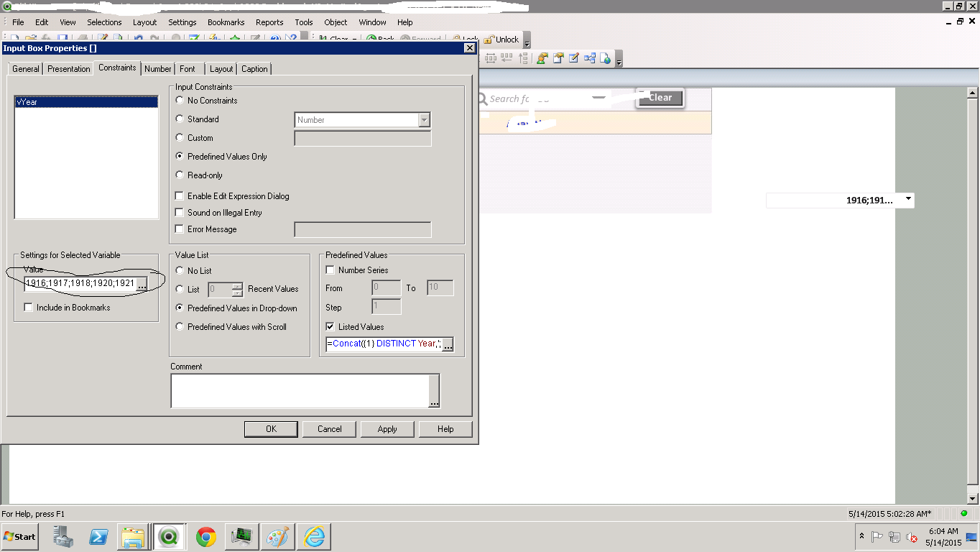Switch to the Presentation tab
This screenshot has width=980, height=552.
[69, 69]
